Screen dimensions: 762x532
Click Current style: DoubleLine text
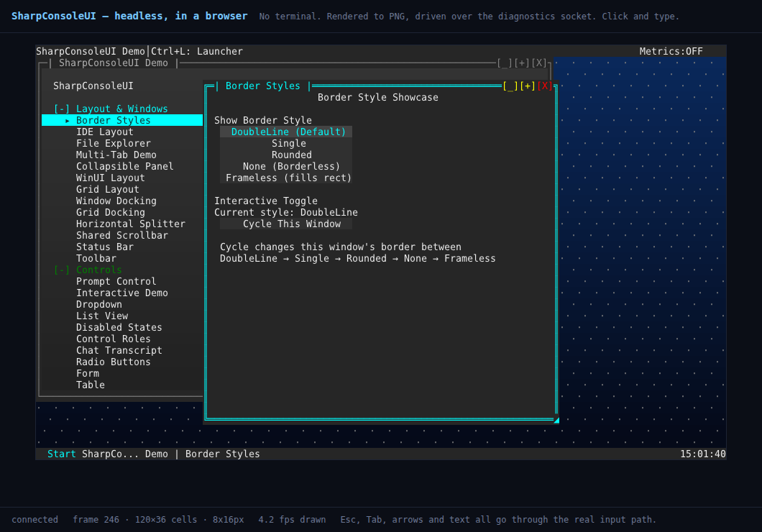[286, 212]
